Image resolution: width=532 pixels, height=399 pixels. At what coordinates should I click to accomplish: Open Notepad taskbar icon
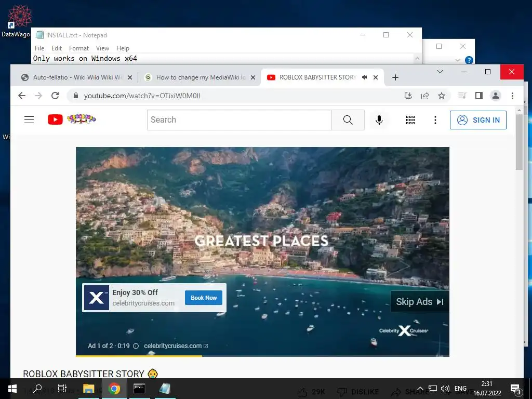(x=165, y=389)
